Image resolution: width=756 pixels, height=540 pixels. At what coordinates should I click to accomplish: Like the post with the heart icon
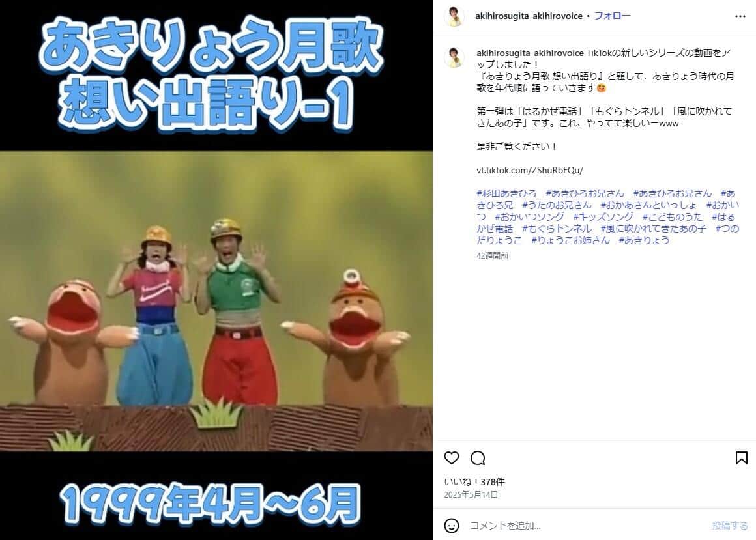pos(451,458)
